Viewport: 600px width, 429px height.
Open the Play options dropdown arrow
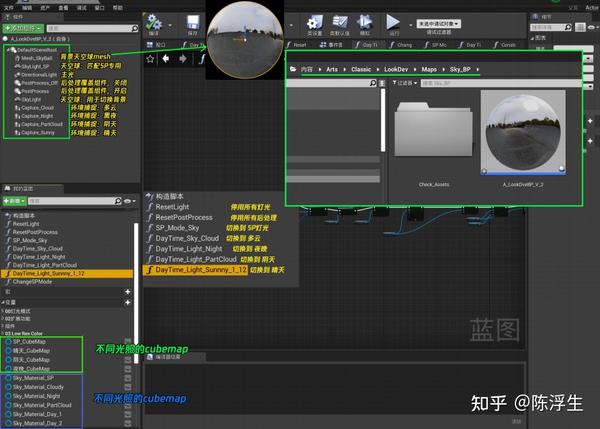410,25
